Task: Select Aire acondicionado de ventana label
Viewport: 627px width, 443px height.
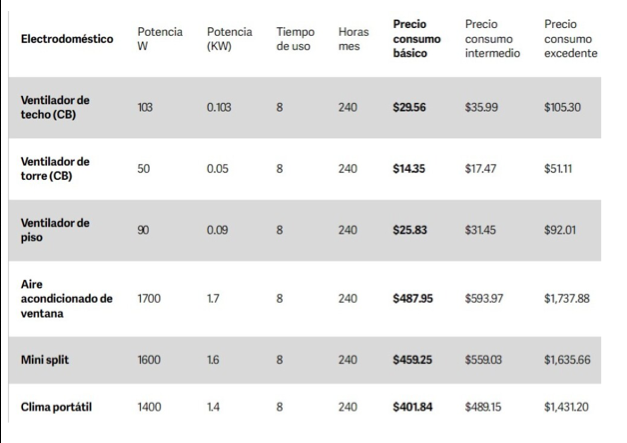Action: click(67, 299)
